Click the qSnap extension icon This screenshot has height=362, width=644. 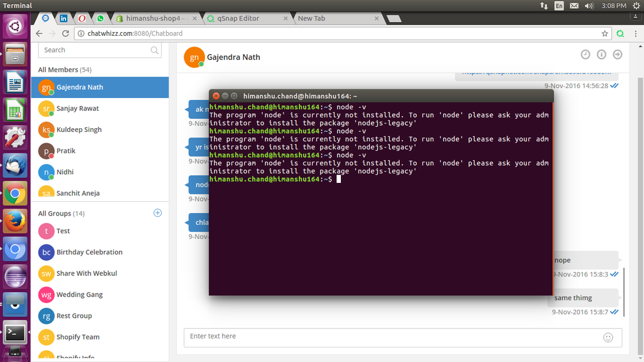coord(620,33)
